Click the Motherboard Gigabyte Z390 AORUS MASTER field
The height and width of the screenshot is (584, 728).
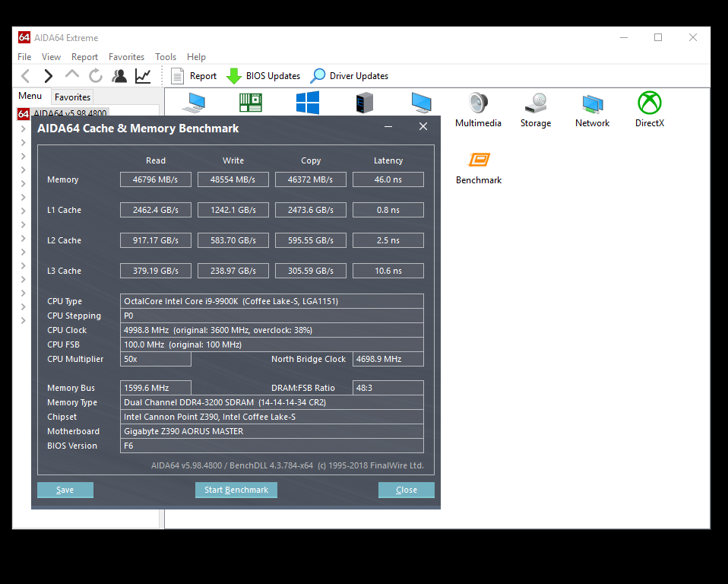tap(271, 431)
